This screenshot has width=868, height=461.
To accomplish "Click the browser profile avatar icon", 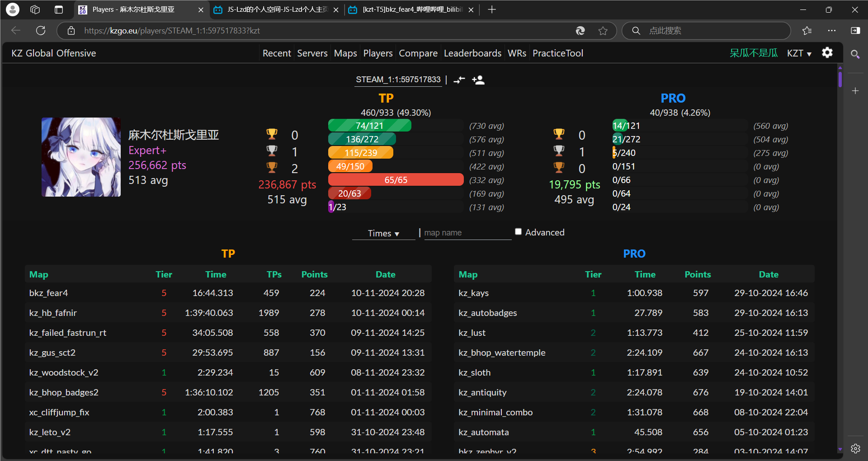I will [13, 9].
